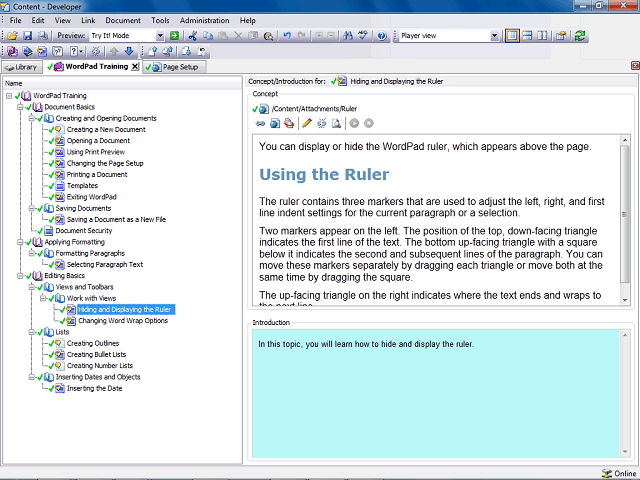Collapse the Document Basics node
Screen dimensions: 640x480
coord(20,107)
